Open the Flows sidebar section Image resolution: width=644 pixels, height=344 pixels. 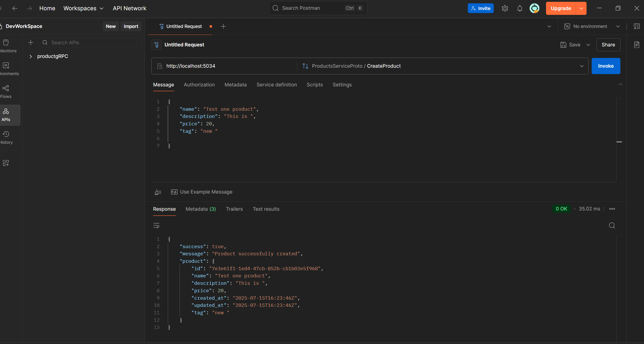click(6, 92)
